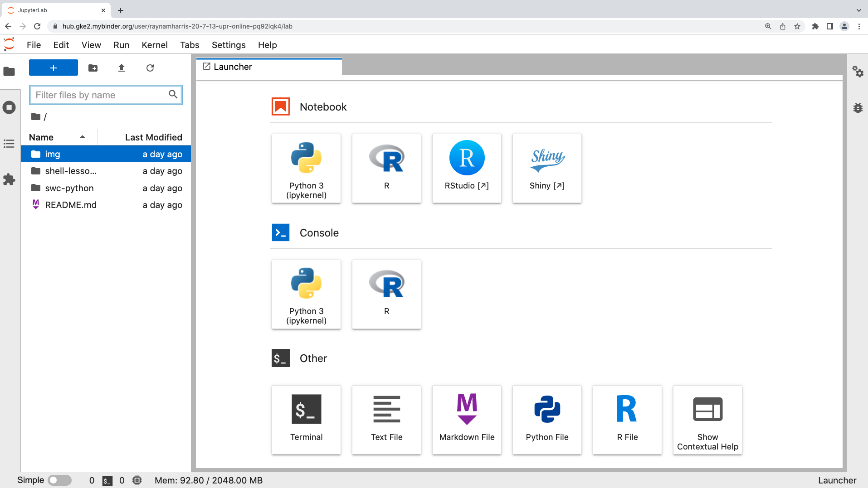
Task: Open a new Terminal
Action: pyautogui.click(x=306, y=420)
